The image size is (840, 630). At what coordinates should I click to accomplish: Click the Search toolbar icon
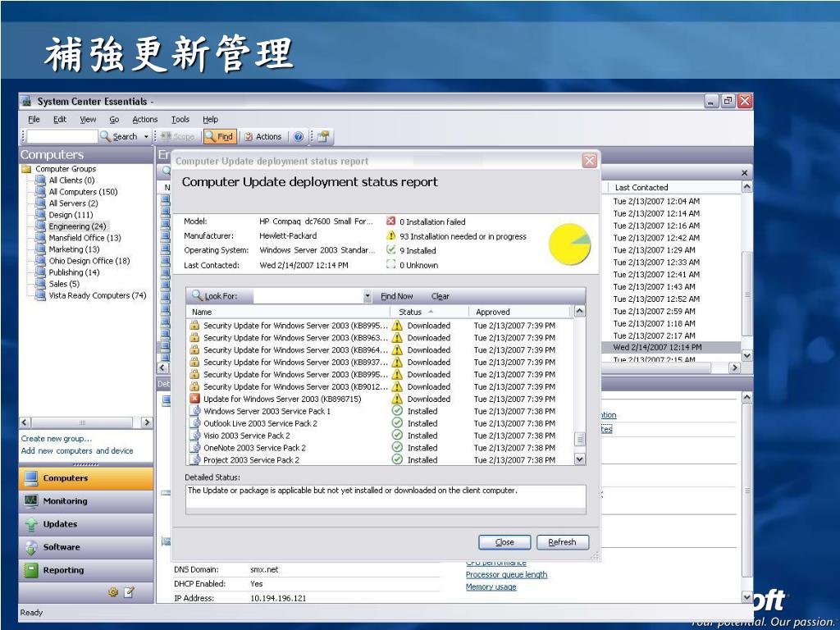(x=106, y=137)
